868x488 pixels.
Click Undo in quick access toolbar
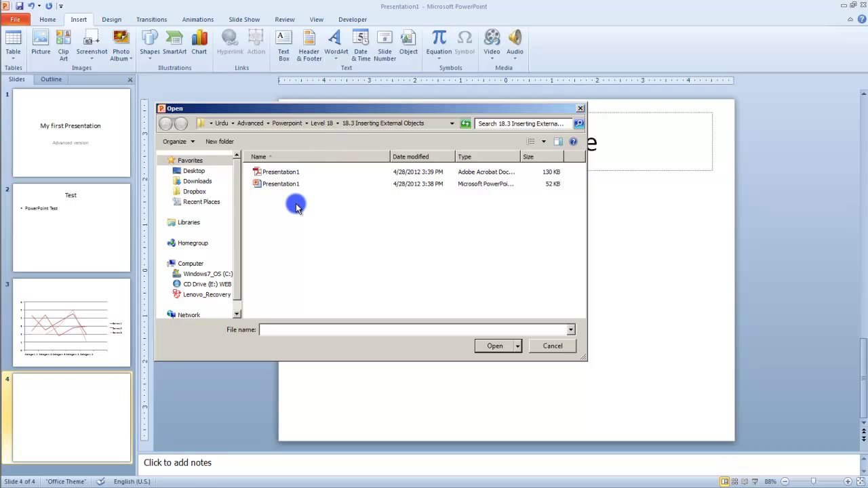(x=31, y=6)
